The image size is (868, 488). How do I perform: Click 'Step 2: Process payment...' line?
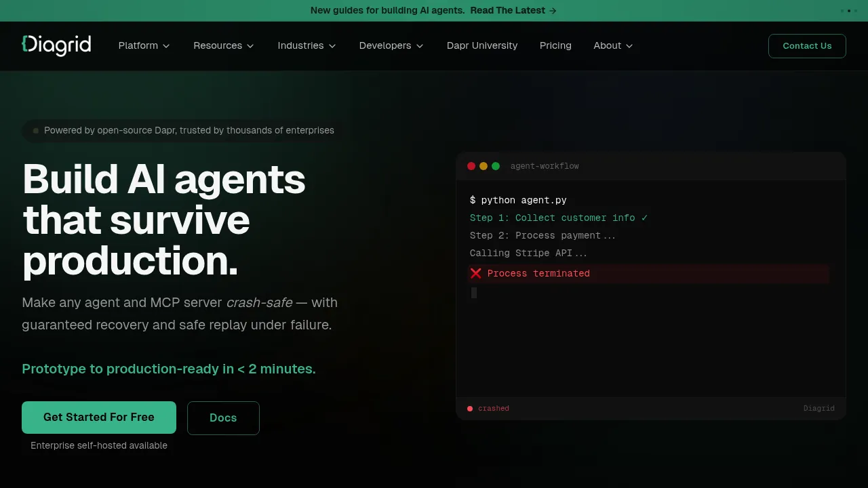coord(543,235)
